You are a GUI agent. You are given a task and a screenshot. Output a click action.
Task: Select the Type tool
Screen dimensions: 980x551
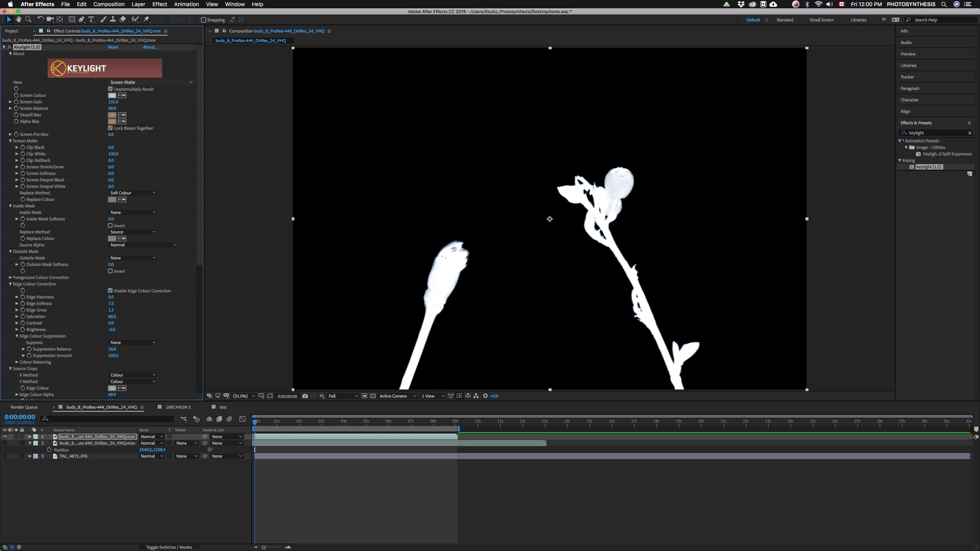click(91, 20)
